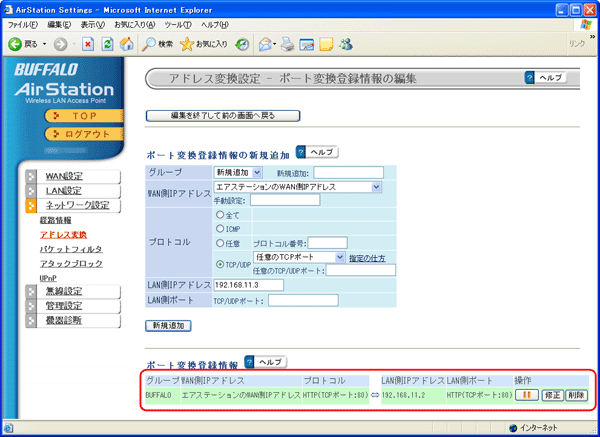600x437 pixels.
Task: Click the browser Back button
Action: coord(22,44)
